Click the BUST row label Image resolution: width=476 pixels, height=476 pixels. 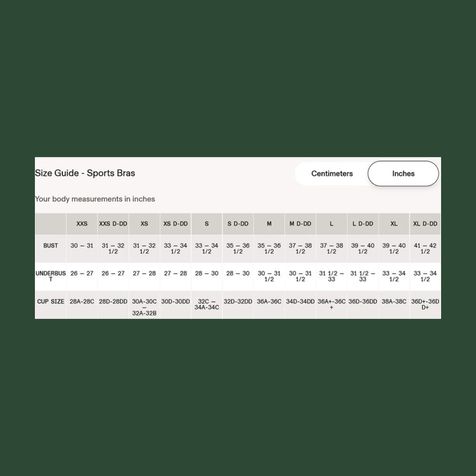[x=51, y=246]
